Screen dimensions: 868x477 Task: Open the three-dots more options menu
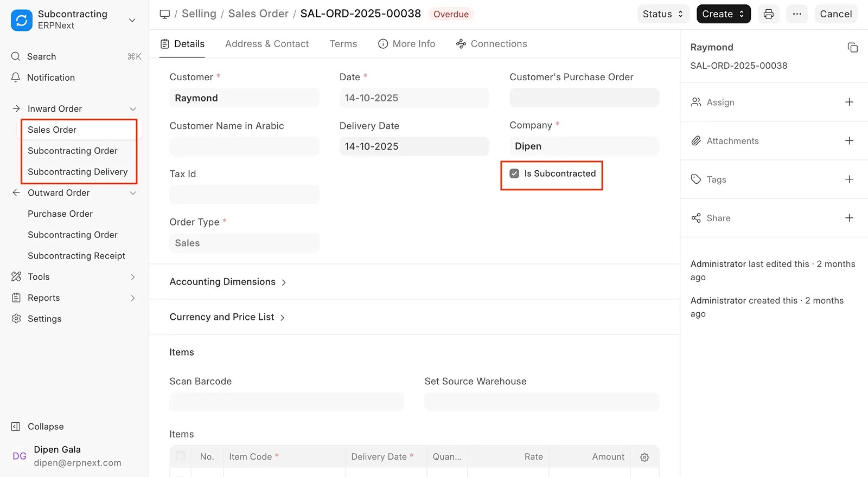pos(797,14)
